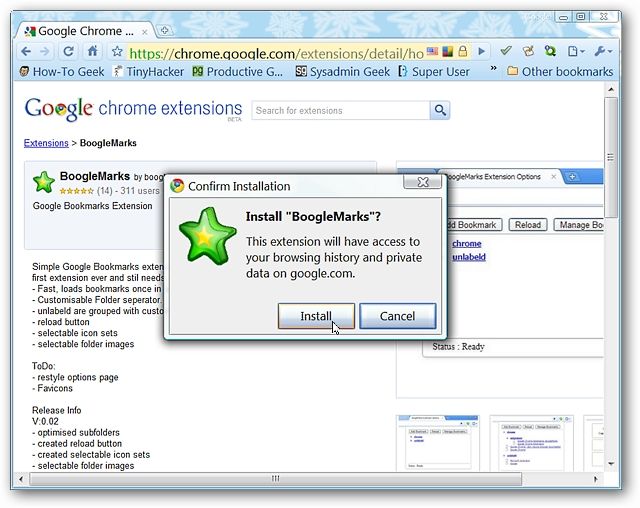
Task: Open the home page via the house icon
Action: (x=93, y=51)
